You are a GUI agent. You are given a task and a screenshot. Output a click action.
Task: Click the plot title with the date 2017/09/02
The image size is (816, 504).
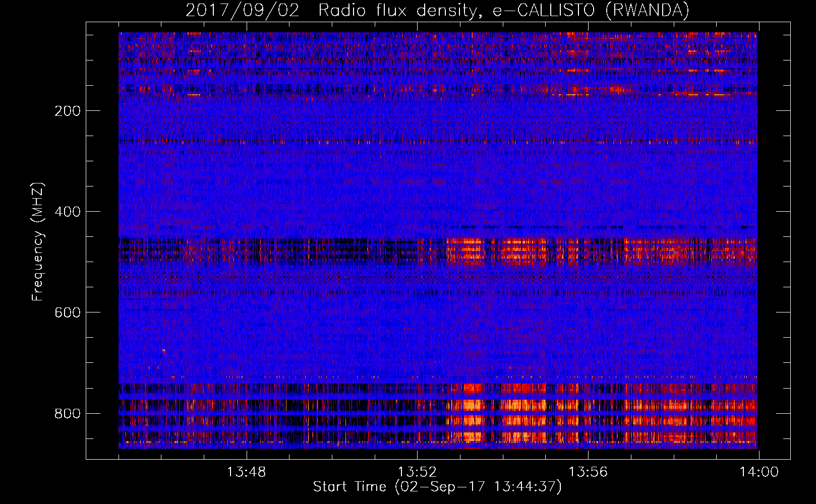click(x=437, y=10)
